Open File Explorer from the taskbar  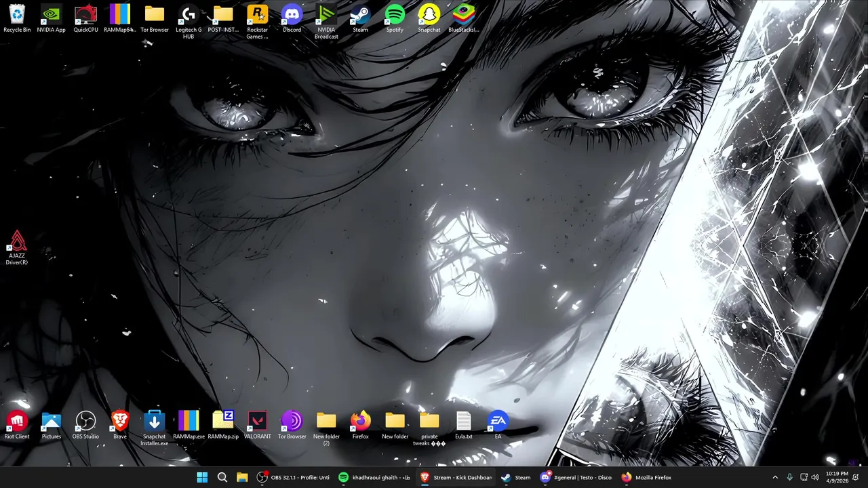[242, 477]
